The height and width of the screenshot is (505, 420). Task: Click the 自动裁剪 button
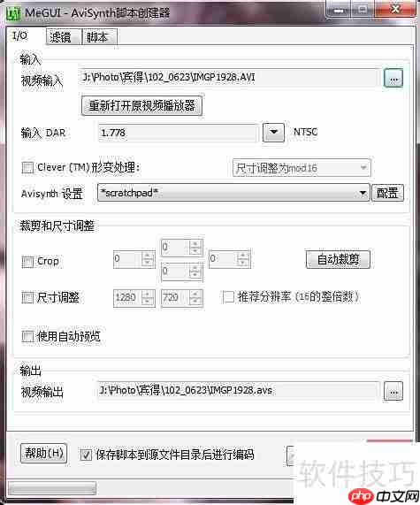click(338, 260)
